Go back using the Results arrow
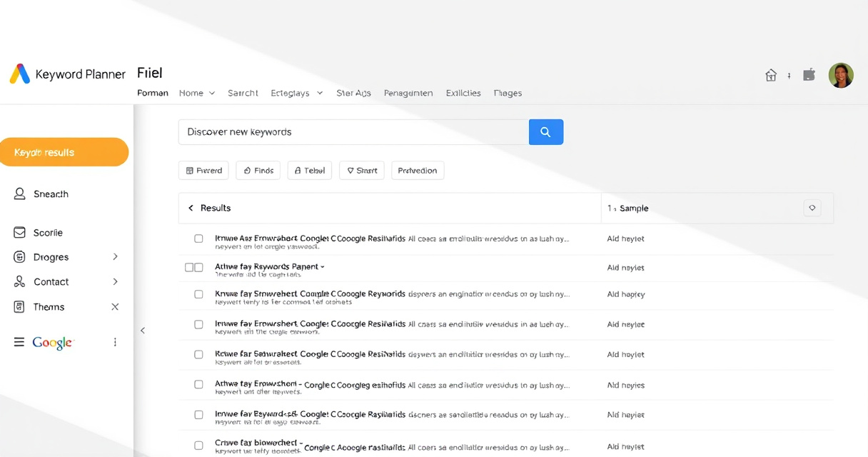This screenshot has height=457, width=868. click(x=191, y=208)
